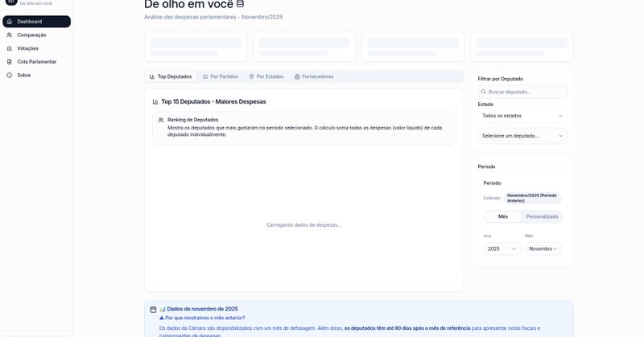Click the Ranking de Deputados title text
The image size is (644, 337).
tap(192, 120)
